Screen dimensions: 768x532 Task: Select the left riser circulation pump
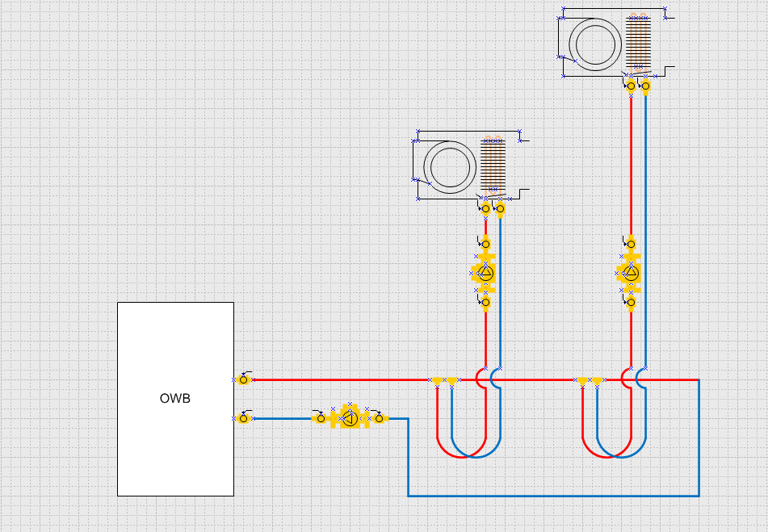485,273
